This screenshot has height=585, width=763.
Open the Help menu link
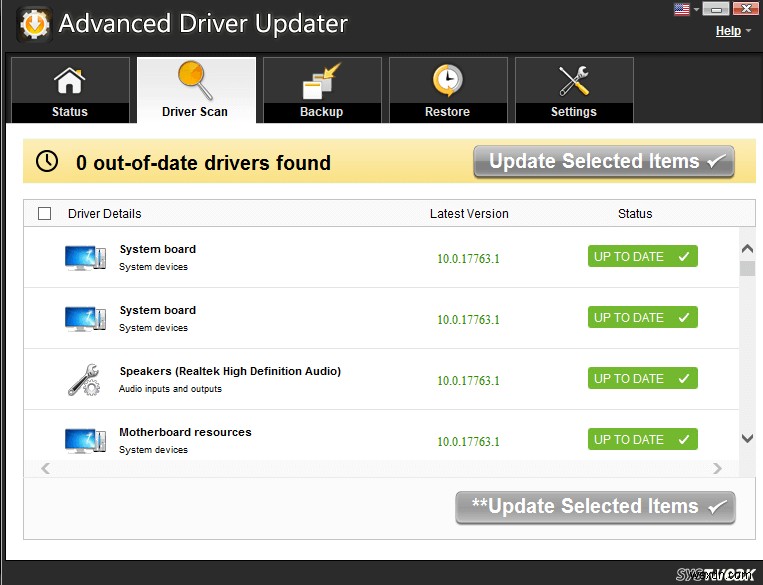[728, 31]
